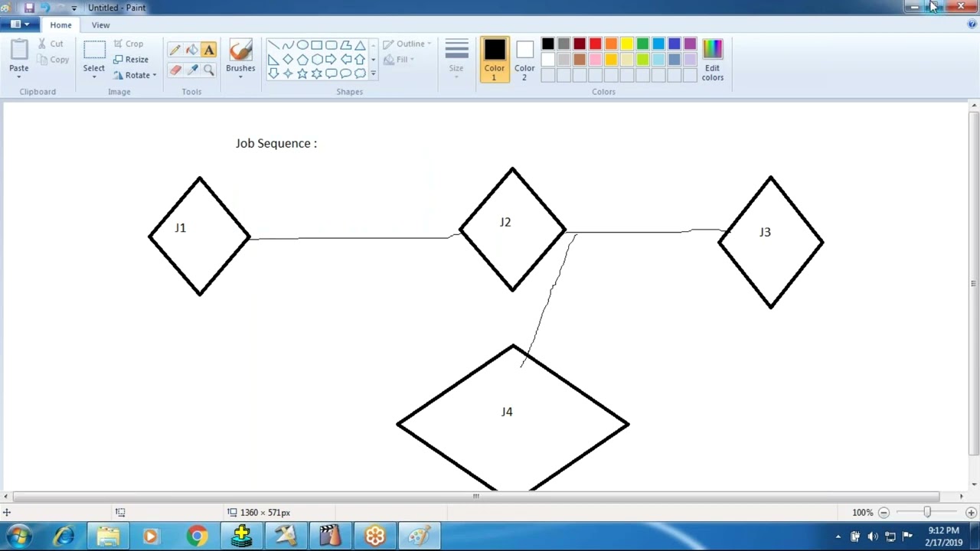980x551 pixels.
Task: Click the Copy button
Action: point(53,59)
